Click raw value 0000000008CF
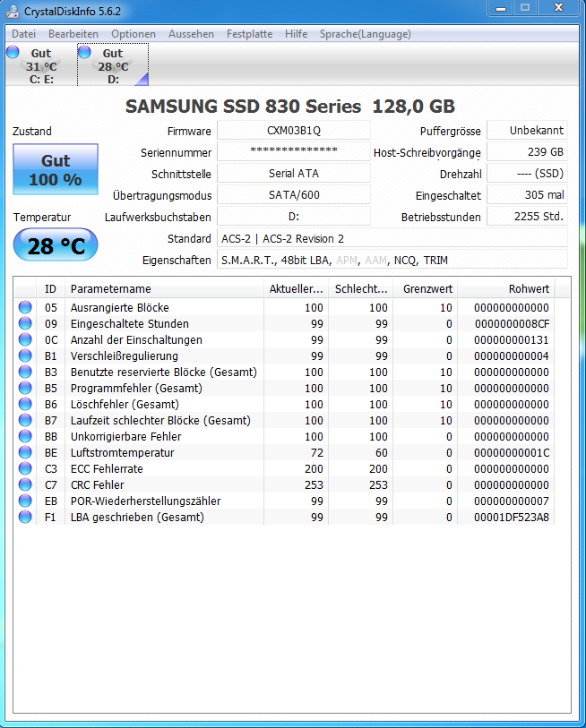Image resolution: width=586 pixels, height=728 pixels. pos(512,323)
